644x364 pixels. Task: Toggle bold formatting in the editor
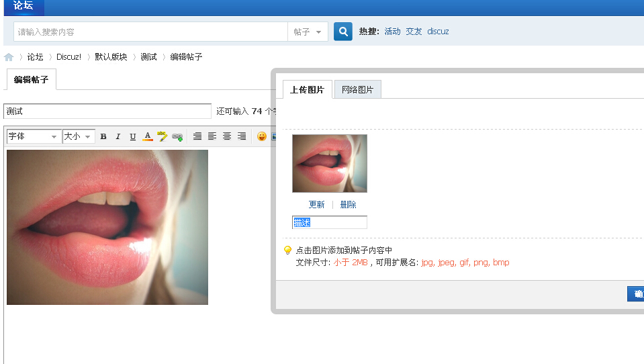click(103, 136)
